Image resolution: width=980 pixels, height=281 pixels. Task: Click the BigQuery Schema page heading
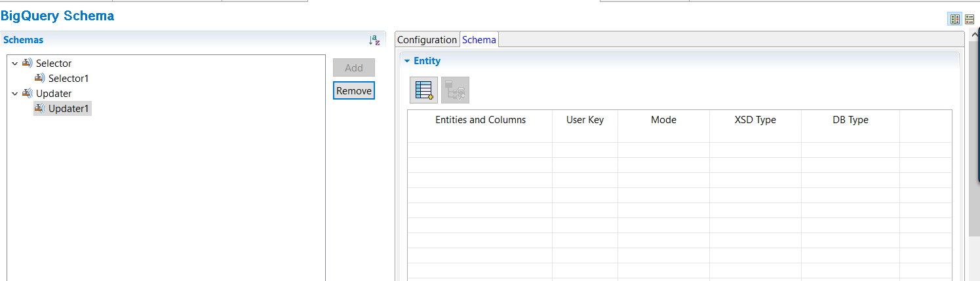click(x=57, y=15)
